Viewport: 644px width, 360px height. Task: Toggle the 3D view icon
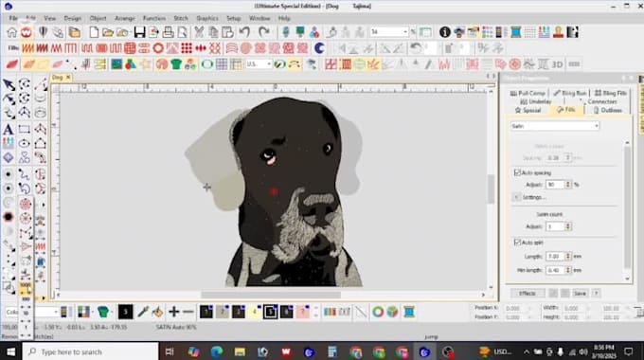tap(557, 64)
